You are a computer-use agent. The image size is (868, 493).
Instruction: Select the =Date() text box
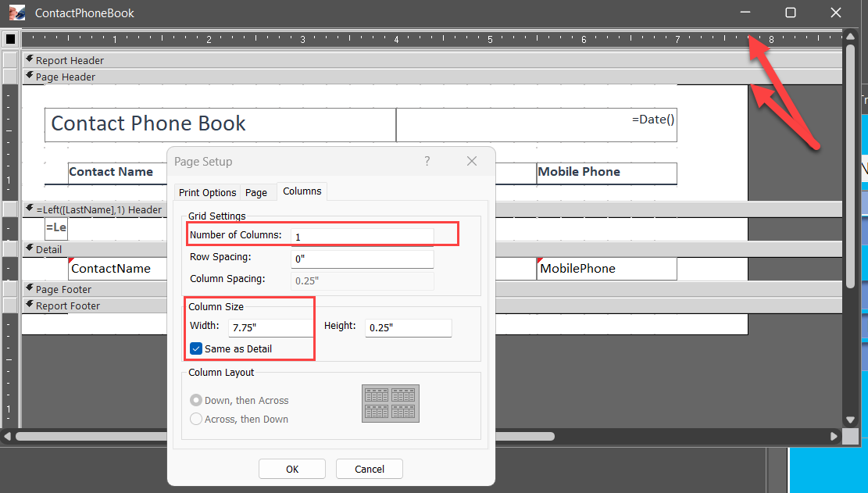(x=537, y=124)
